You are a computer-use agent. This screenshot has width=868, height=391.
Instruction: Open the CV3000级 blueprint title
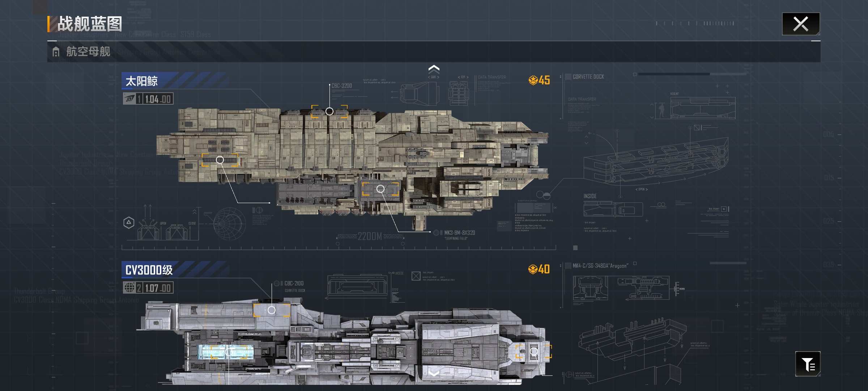pyautogui.click(x=149, y=270)
